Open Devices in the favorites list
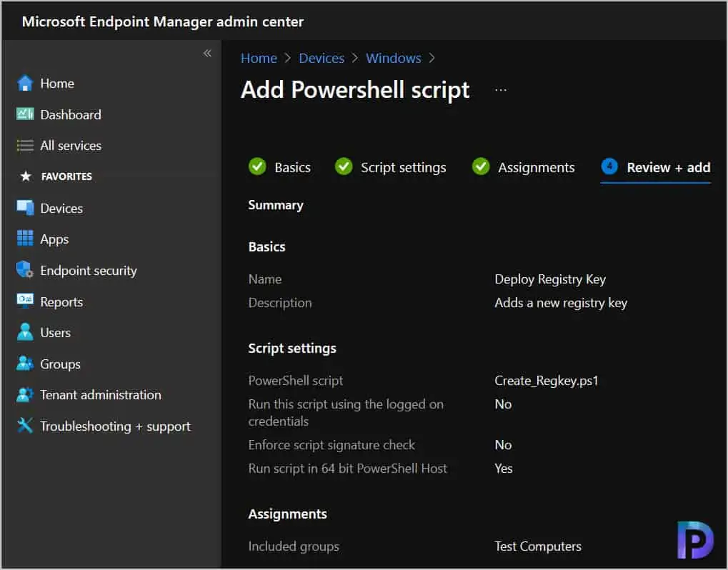 click(x=61, y=209)
